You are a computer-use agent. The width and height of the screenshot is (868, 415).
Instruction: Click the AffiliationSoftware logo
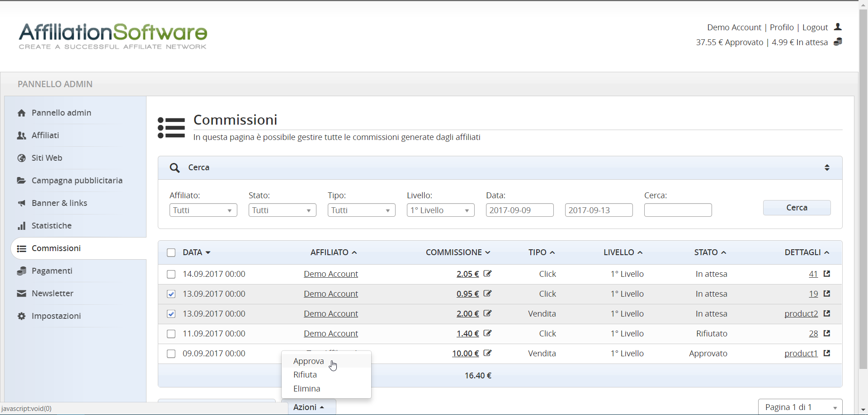[113, 36]
